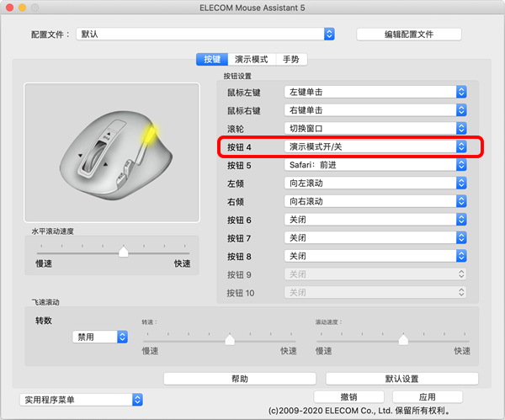505x420 pixels.
Task: Open the 配置文件 profile dropdown
Action: click(205, 34)
